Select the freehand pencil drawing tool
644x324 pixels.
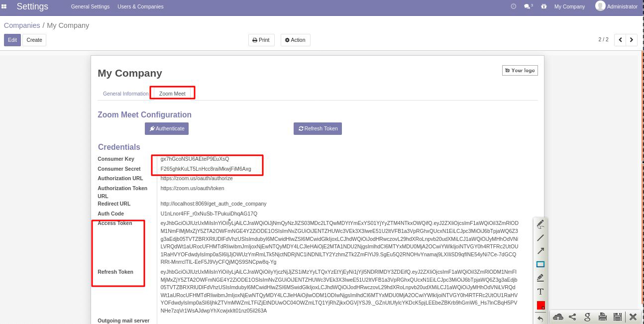click(x=540, y=224)
